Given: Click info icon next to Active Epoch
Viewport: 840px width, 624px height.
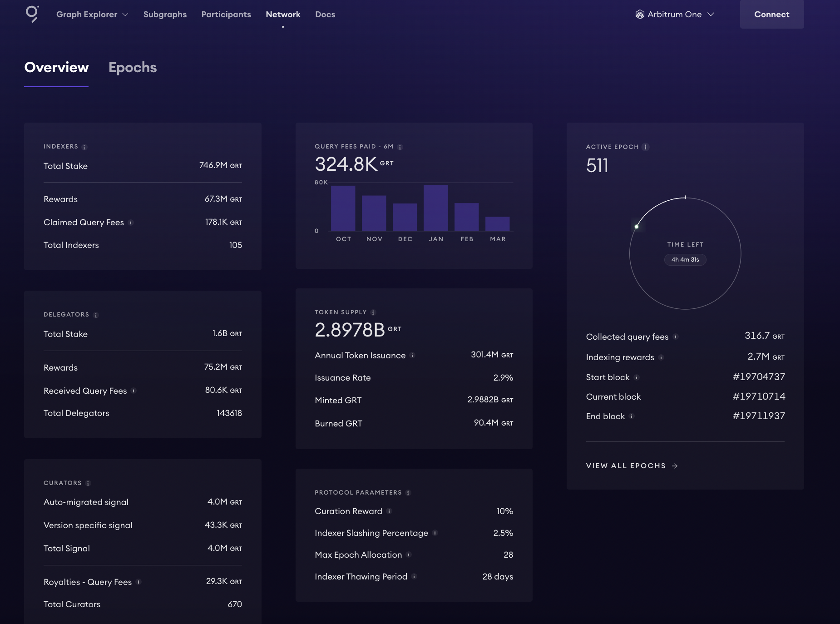Looking at the screenshot, I should point(646,147).
